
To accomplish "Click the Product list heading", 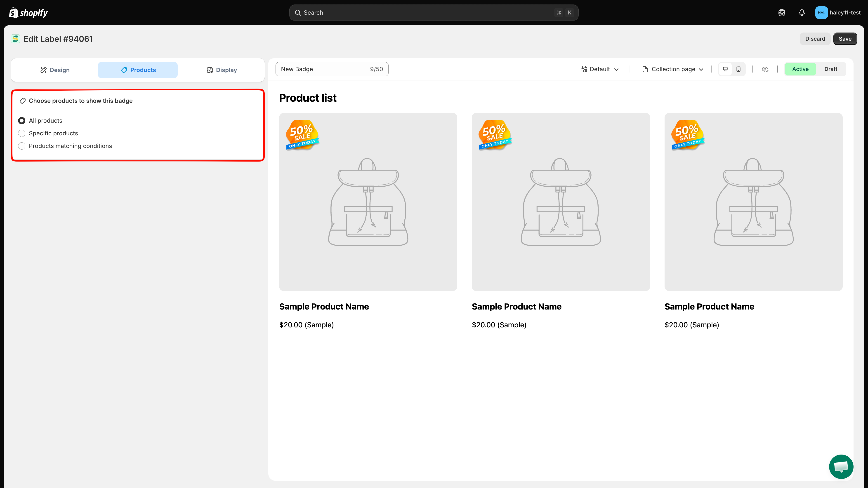I will pos(308,98).
